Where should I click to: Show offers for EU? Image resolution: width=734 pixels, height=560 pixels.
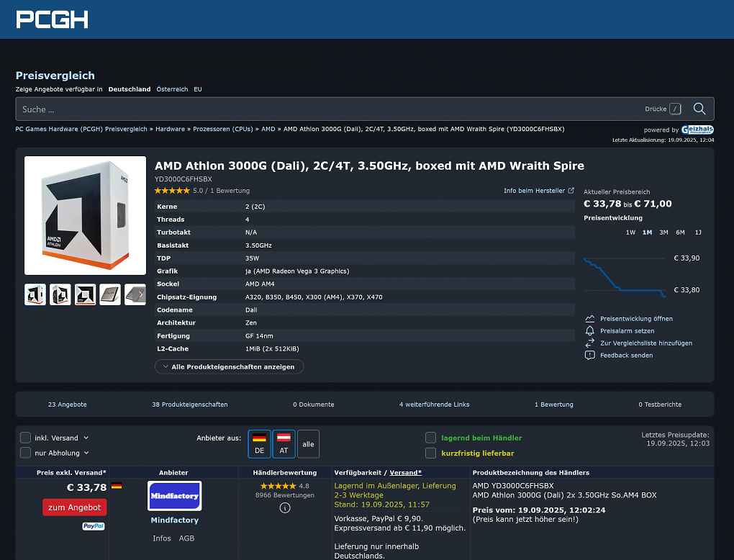[198, 89]
